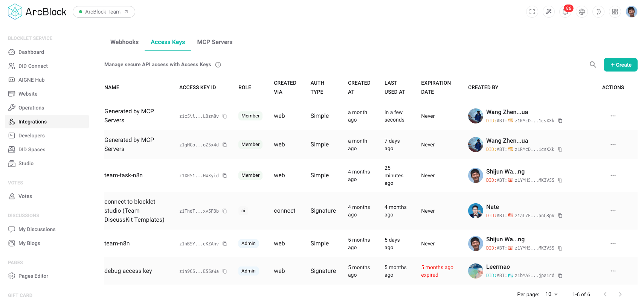Click the Member role badge in team-task-n8n row

(x=250, y=175)
